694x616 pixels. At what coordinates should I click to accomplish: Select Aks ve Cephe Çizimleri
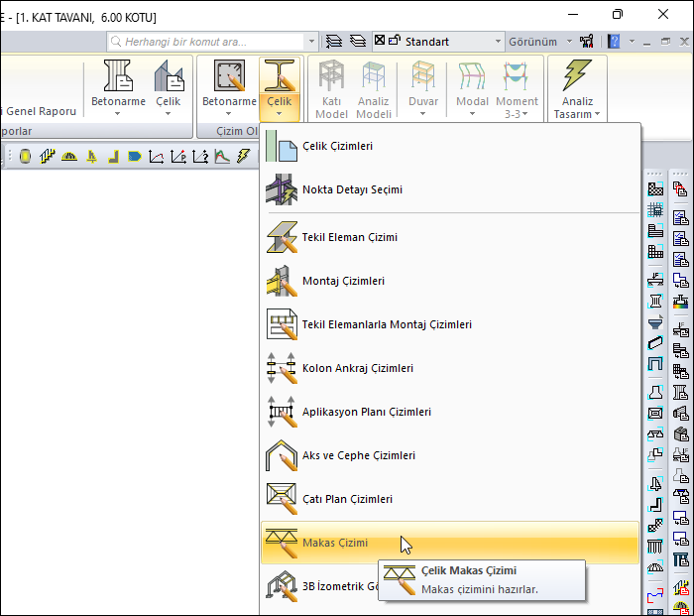click(450, 455)
